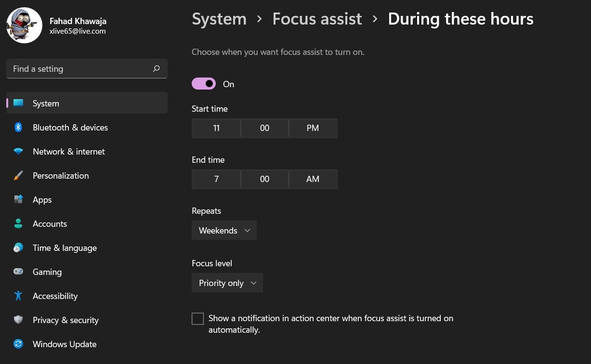Viewport: 591px width, 364px height.
Task: Click the Gaming controller icon
Action: (x=18, y=272)
